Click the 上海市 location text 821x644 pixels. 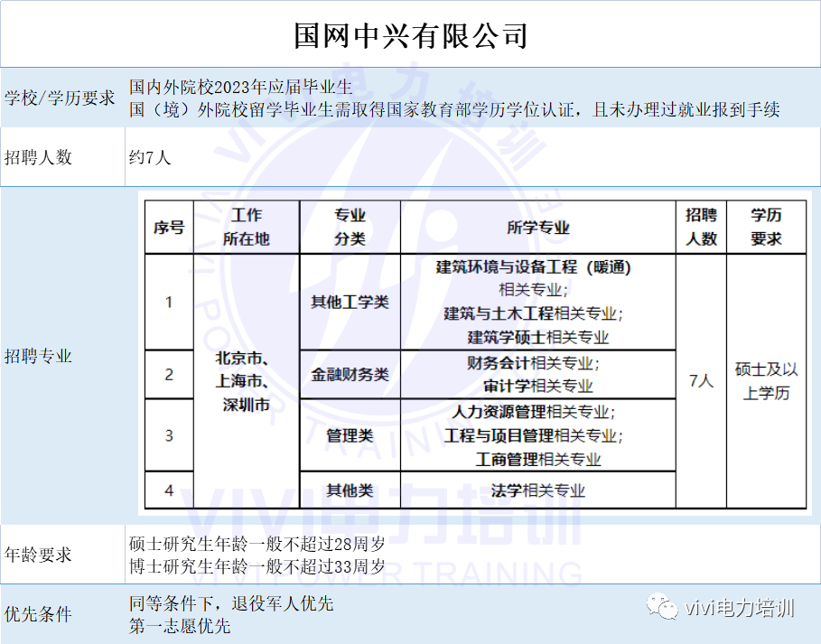[242, 381]
